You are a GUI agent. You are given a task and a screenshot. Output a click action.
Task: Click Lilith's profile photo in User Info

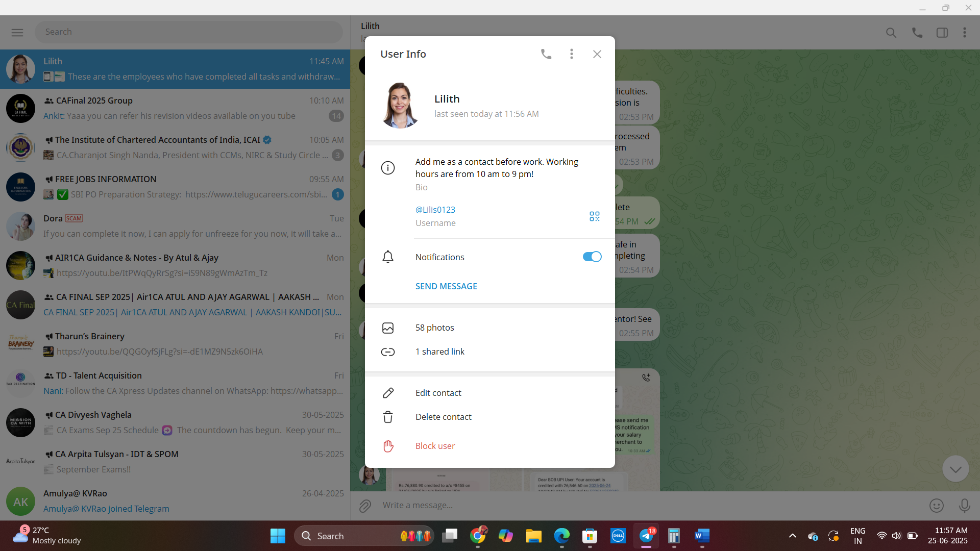pos(400,106)
